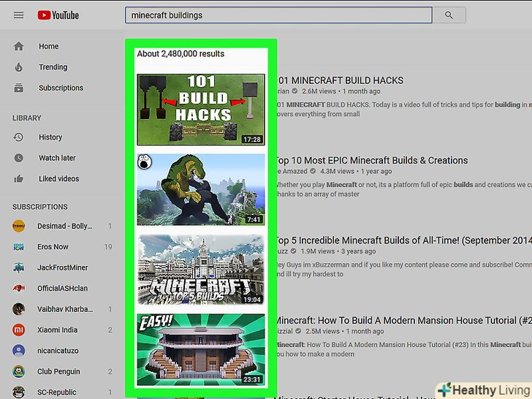This screenshot has height=399, width=532.
Task: Click the 2.6M views 1 month ago text
Action: pyautogui.click(x=341, y=91)
